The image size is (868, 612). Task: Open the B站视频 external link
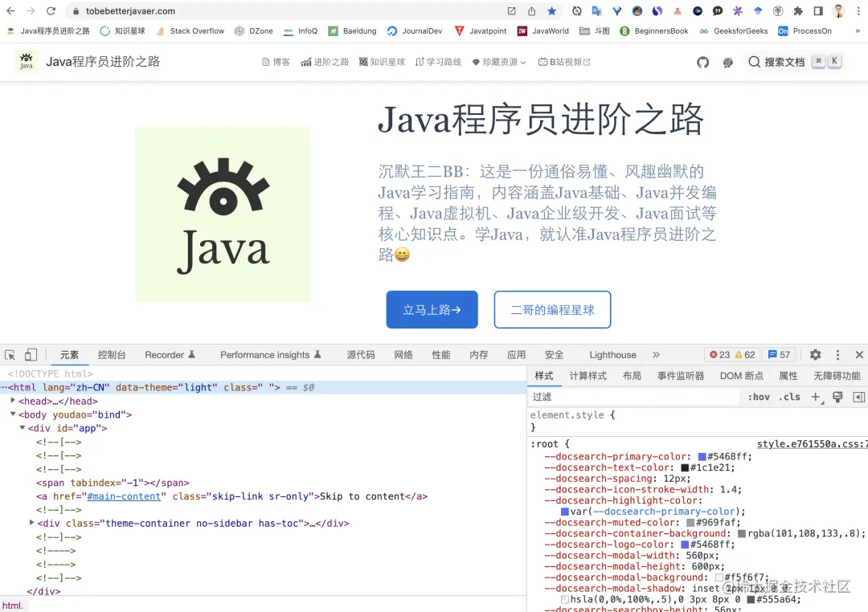point(564,62)
